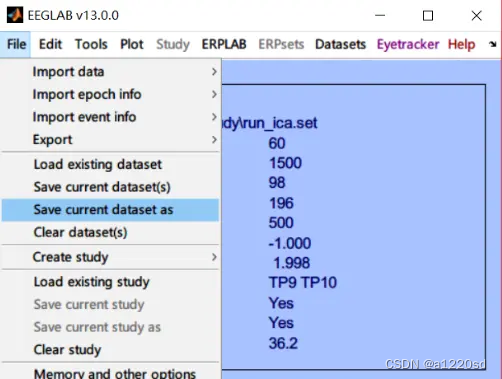
Task: Open the Datasets menu
Action: point(340,44)
